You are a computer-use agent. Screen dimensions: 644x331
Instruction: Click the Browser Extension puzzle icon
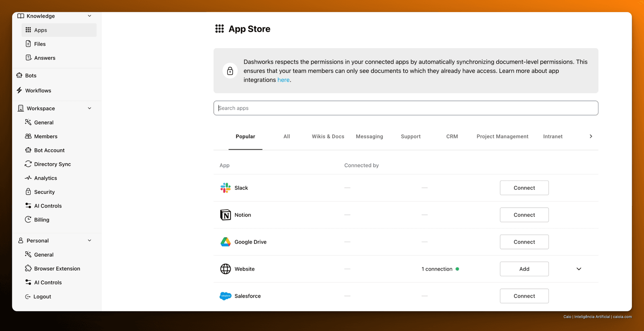28,268
